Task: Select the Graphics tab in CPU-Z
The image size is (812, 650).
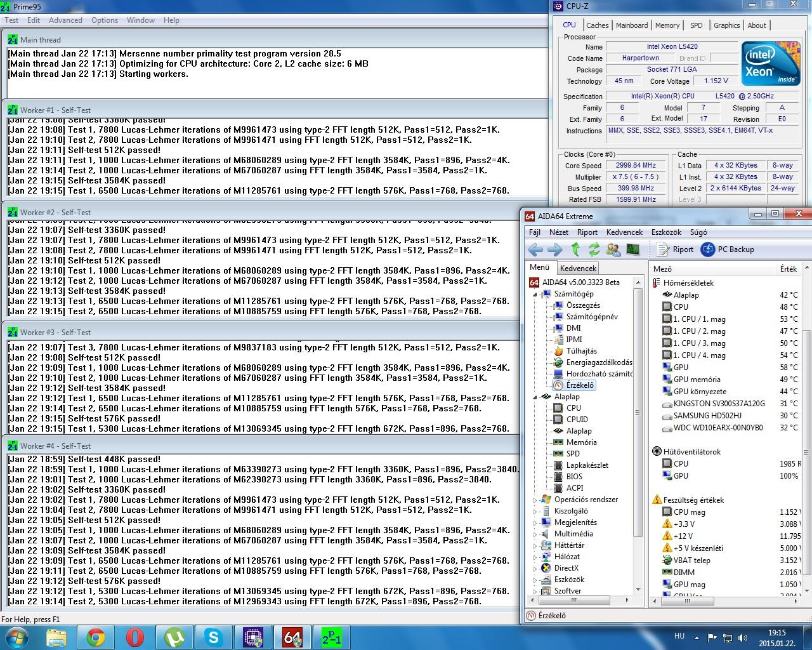Action: pos(726,25)
